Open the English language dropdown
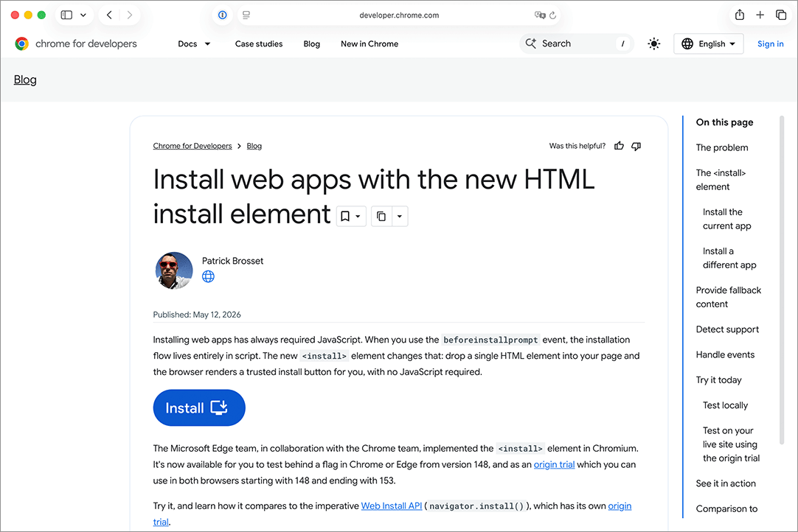 [709, 43]
